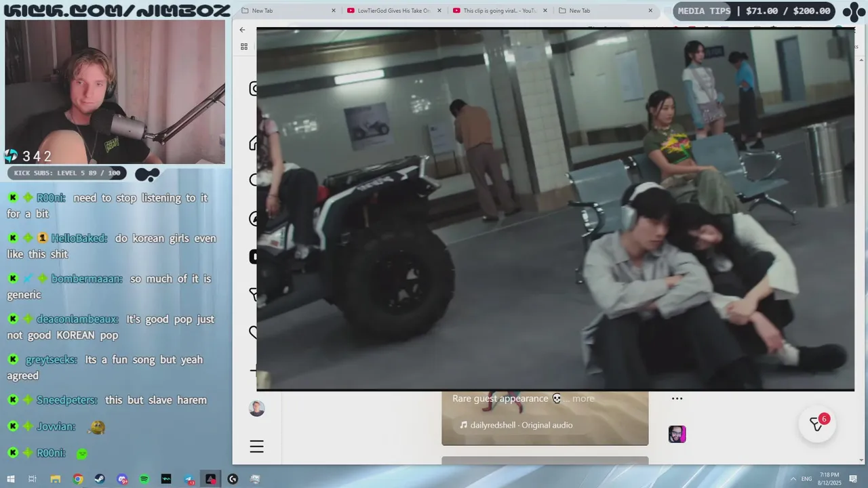Click deaconlambeaux's chat username
Screen dimensions: 868x488
[x=77, y=319]
